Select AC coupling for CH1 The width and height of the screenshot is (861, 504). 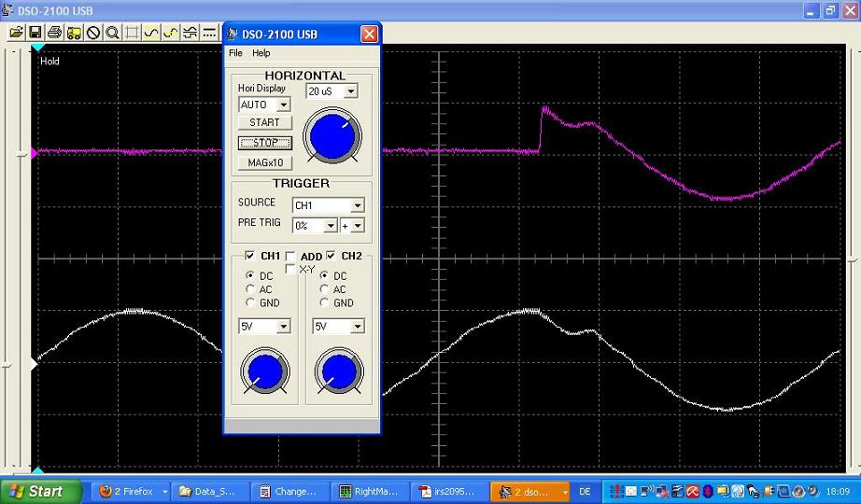250,288
